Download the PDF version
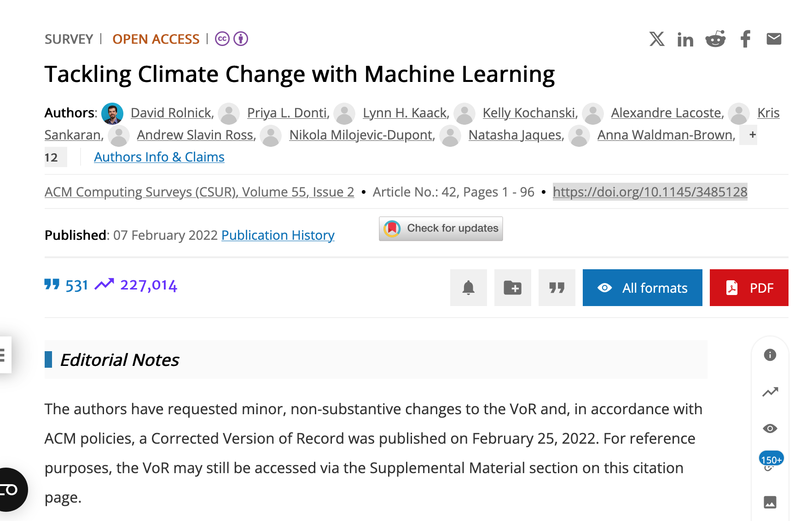Screen dimensions: 812x521 coord(748,288)
